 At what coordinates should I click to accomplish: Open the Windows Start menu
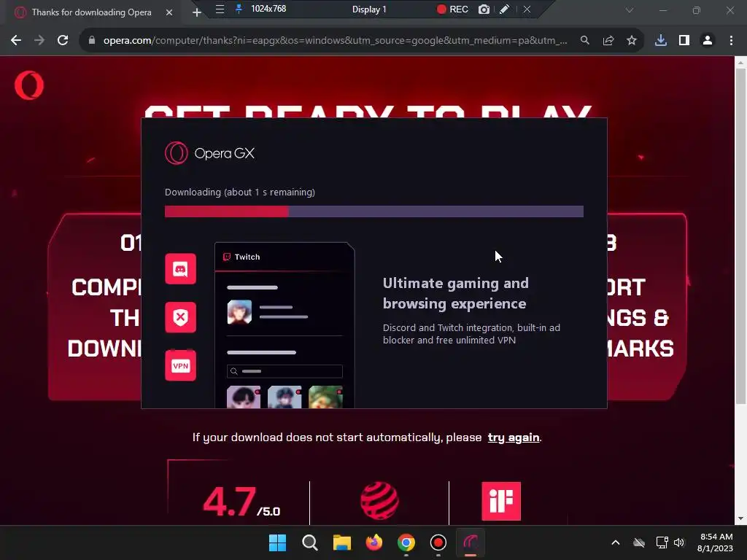(277, 542)
